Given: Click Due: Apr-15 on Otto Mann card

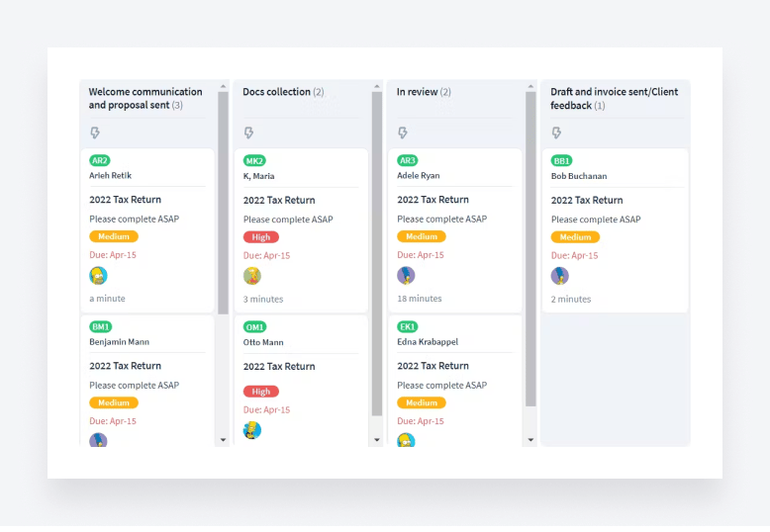Looking at the screenshot, I should 266,409.
